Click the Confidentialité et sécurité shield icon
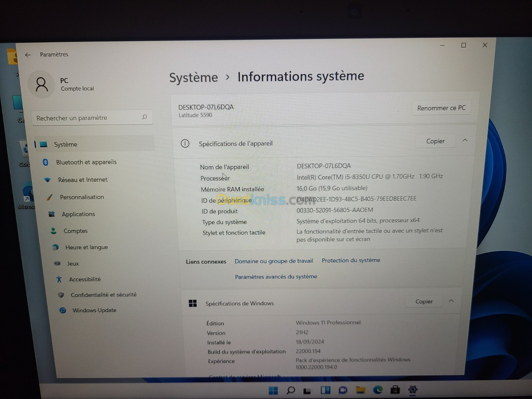 [61, 295]
